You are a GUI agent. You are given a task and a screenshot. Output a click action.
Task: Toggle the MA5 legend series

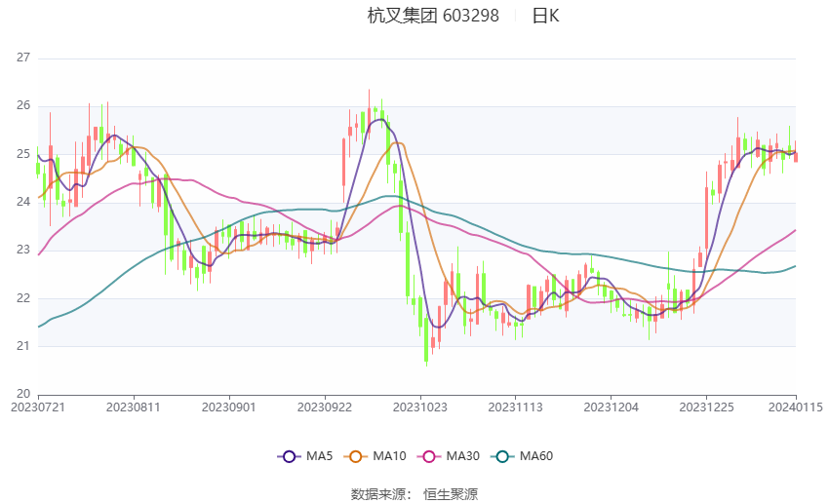click(305, 456)
